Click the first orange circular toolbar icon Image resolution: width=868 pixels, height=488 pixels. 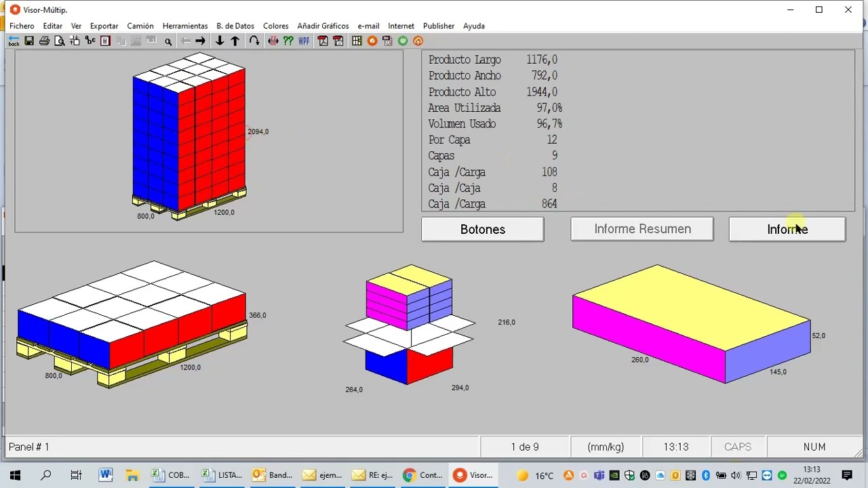click(372, 41)
